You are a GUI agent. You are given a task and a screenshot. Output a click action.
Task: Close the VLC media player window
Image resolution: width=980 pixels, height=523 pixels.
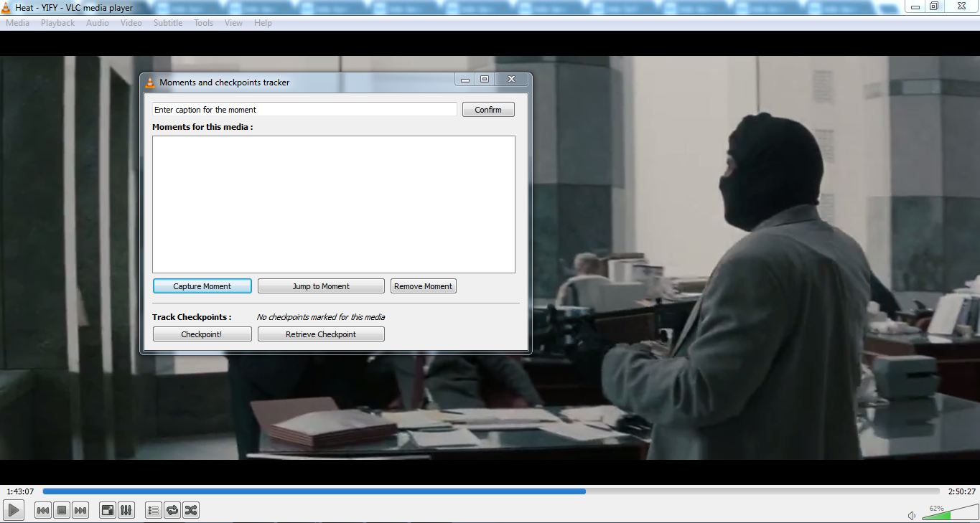pyautogui.click(x=961, y=6)
